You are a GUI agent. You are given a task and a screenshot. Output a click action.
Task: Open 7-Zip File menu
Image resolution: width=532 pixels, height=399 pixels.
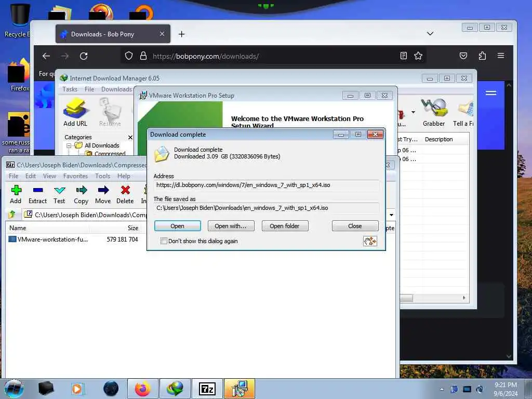[x=14, y=176]
